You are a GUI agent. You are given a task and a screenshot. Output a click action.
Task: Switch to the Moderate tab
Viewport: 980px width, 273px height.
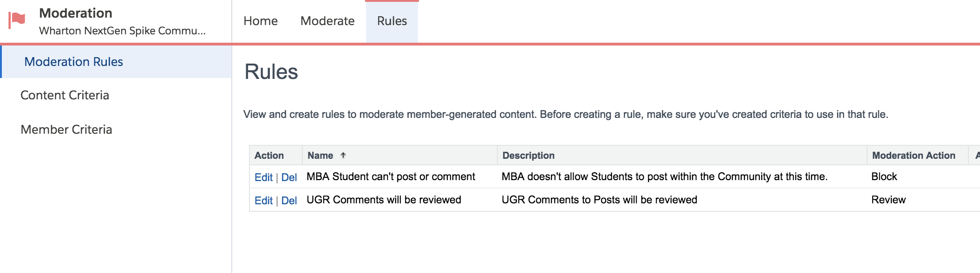[x=327, y=21]
